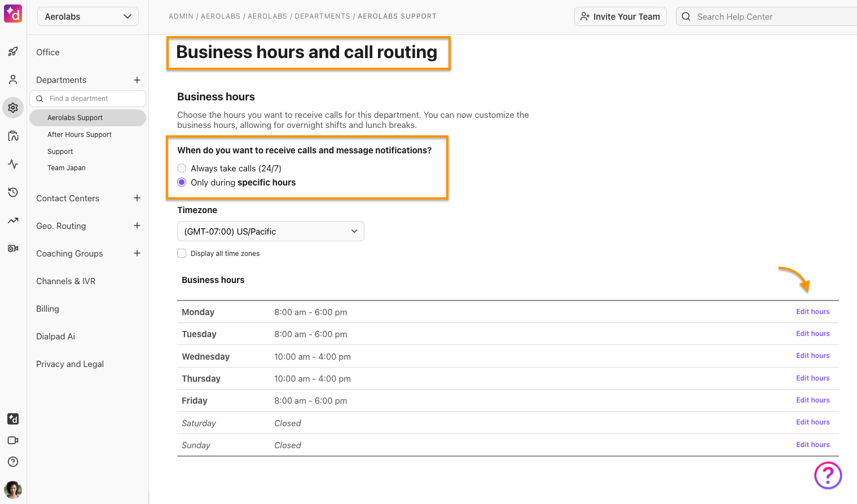Select the settings gear icon in sidebar
This screenshot has width=857, height=504.
point(13,108)
